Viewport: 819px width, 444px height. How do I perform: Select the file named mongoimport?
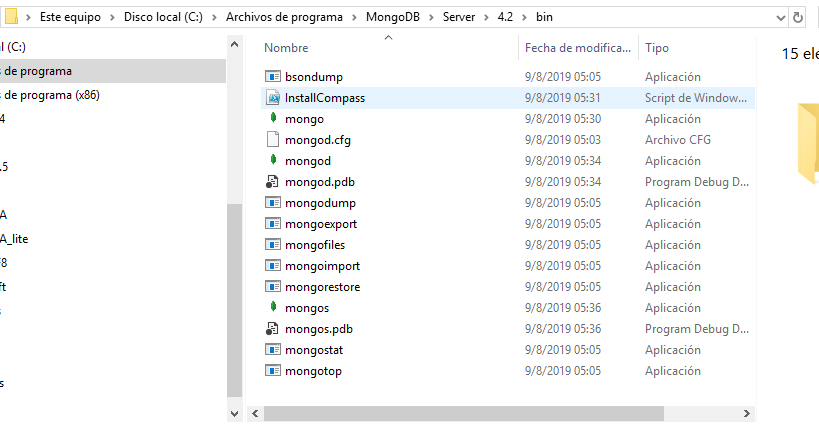(x=322, y=266)
